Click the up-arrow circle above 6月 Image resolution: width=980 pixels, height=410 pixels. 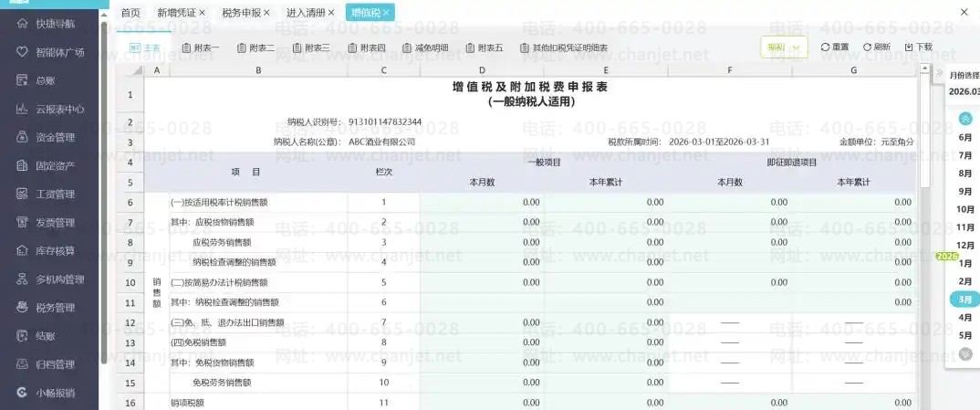point(965,118)
